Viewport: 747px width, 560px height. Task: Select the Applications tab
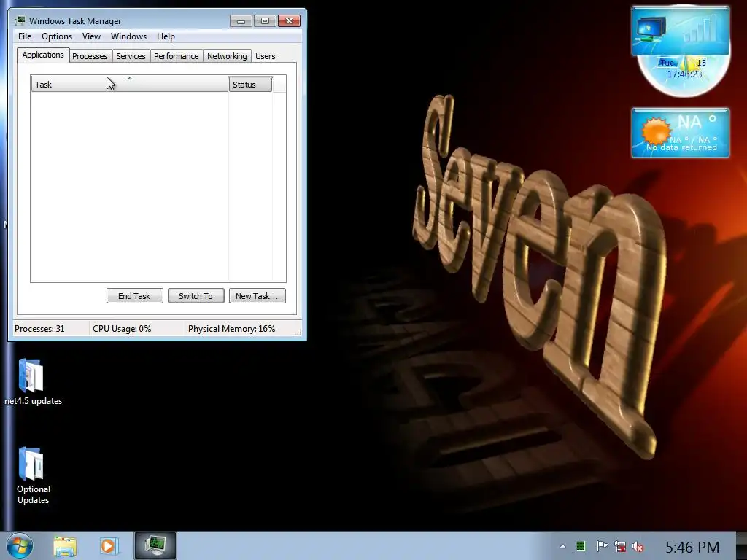(43, 55)
